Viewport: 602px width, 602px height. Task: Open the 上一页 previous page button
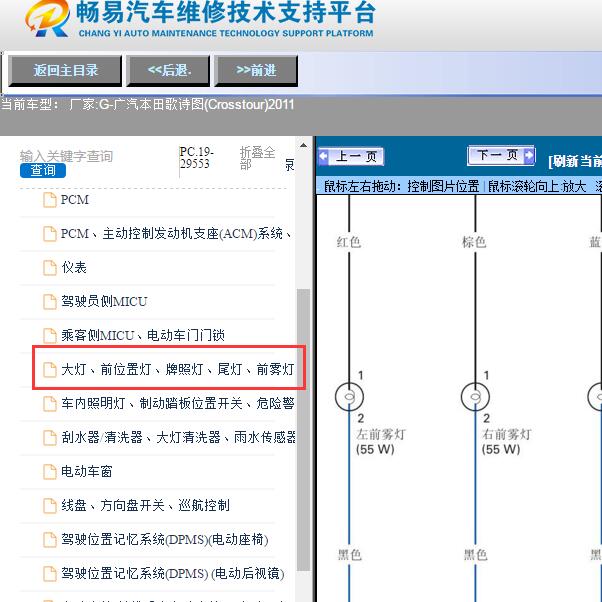pyautogui.click(x=351, y=156)
